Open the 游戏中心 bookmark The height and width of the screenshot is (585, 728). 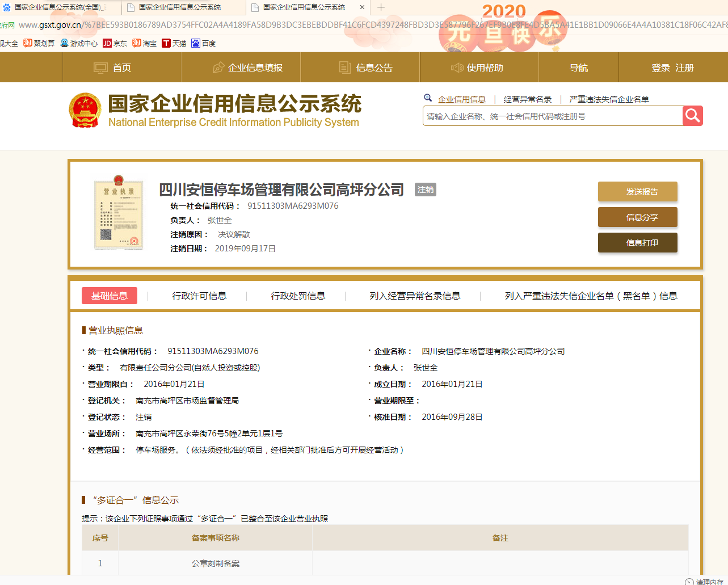79,43
